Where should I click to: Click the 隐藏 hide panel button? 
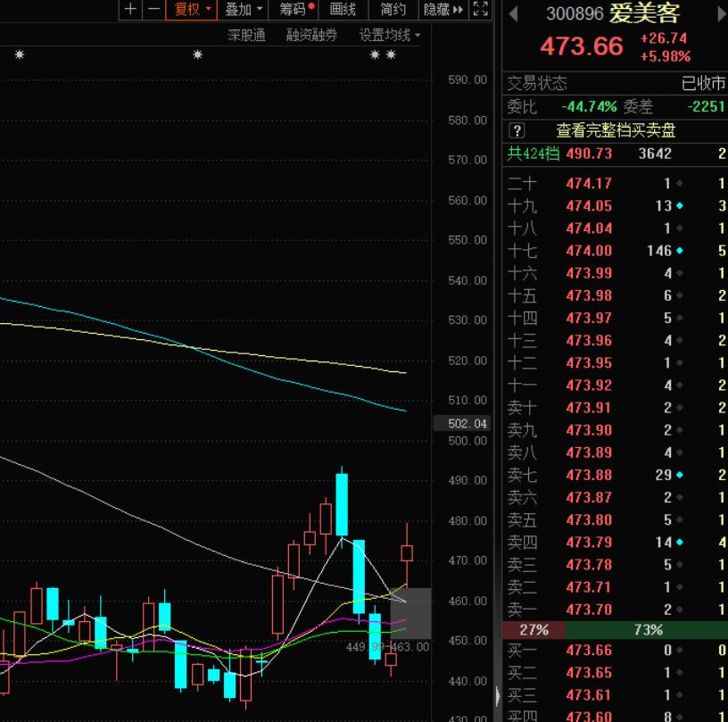443,9
